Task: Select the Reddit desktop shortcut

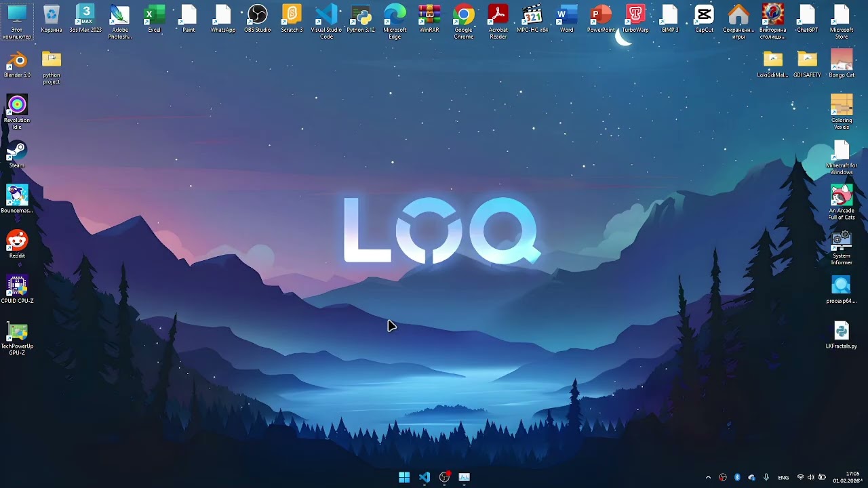Action: (x=17, y=245)
